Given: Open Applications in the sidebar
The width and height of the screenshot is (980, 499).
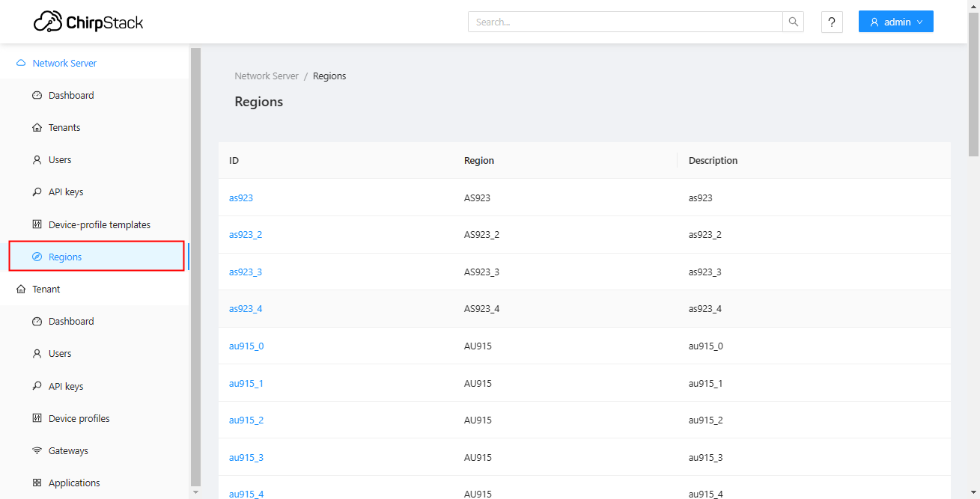Looking at the screenshot, I should (x=74, y=483).
